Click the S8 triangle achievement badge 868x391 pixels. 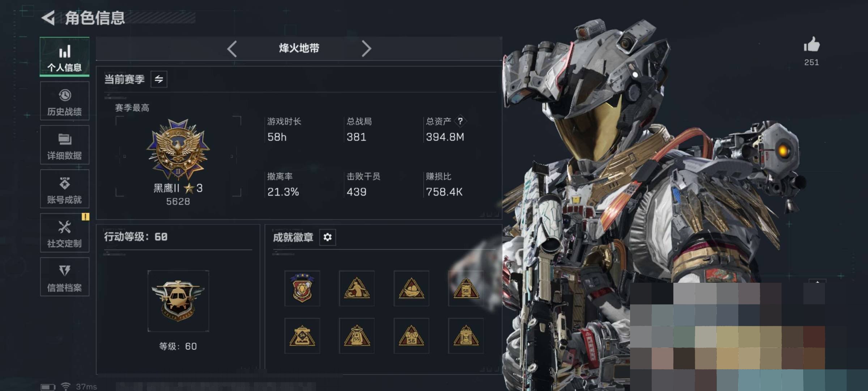(x=466, y=288)
